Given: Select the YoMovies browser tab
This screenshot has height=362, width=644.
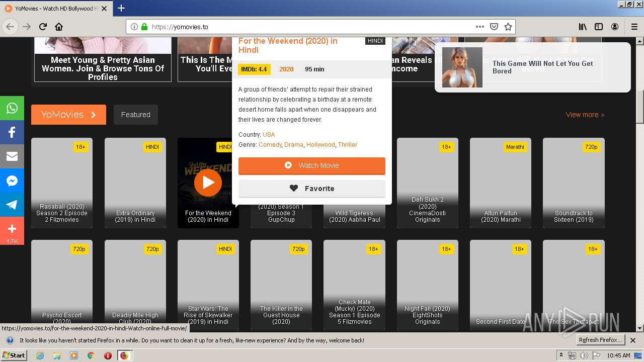Looking at the screenshot, I should click(55, 8).
